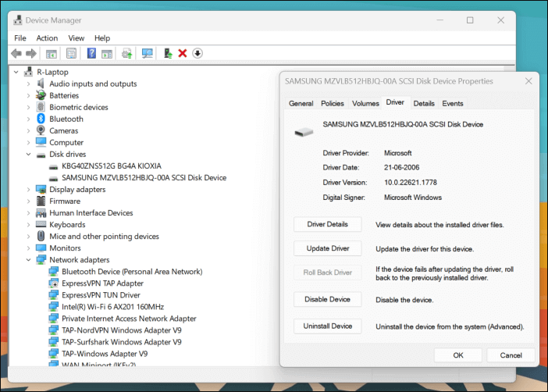The width and height of the screenshot is (548, 392).
Task: Collapse the Network adapters category
Action: tap(29, 260)
